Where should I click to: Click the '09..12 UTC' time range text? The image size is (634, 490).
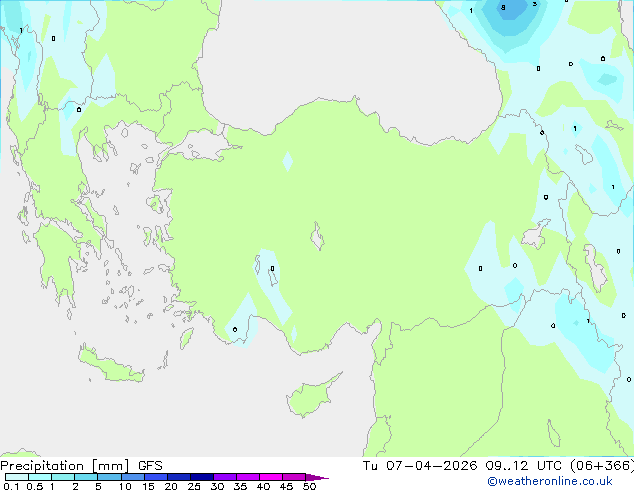[x=523, y=466]
